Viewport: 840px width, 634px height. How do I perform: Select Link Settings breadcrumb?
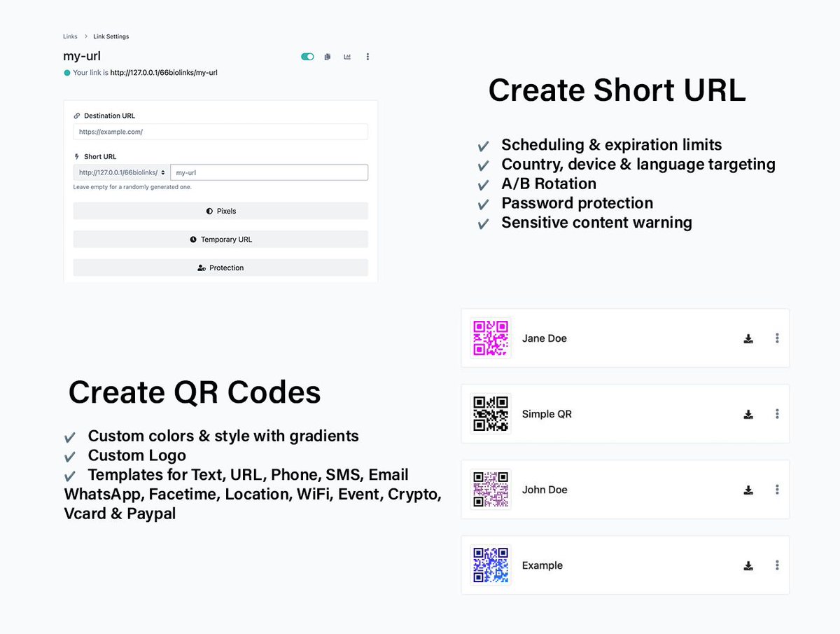111,36
